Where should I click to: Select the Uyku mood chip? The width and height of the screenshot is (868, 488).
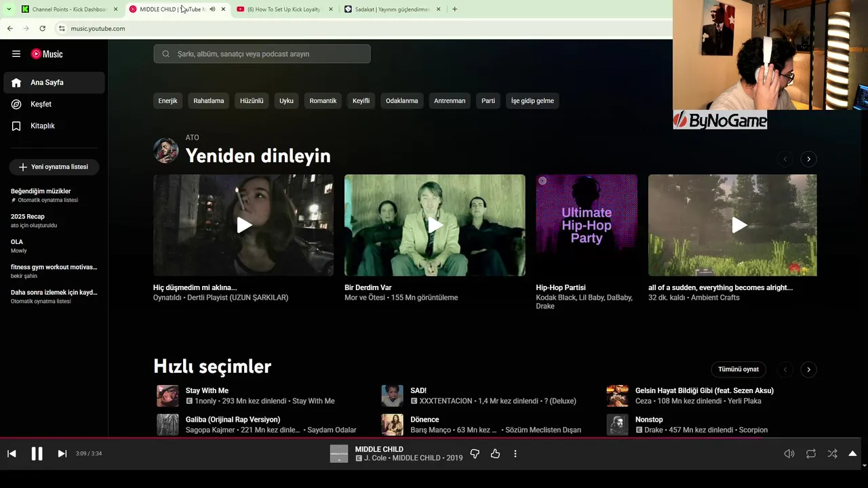286,101
